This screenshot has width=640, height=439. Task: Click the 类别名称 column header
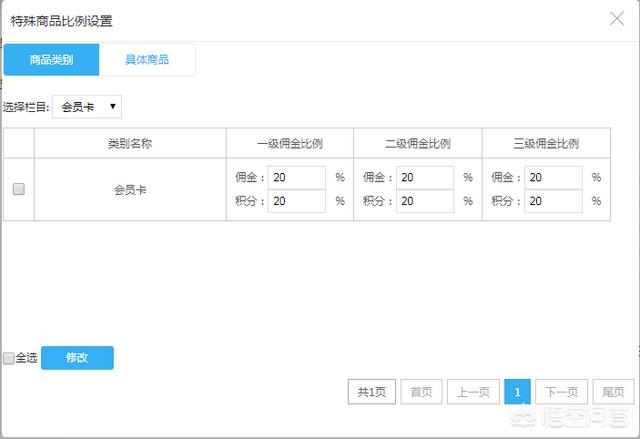tap(130, 143)
